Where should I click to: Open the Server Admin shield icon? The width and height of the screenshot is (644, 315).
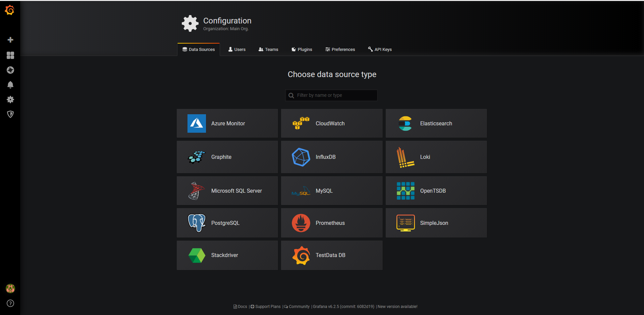[x=10, y=114]
